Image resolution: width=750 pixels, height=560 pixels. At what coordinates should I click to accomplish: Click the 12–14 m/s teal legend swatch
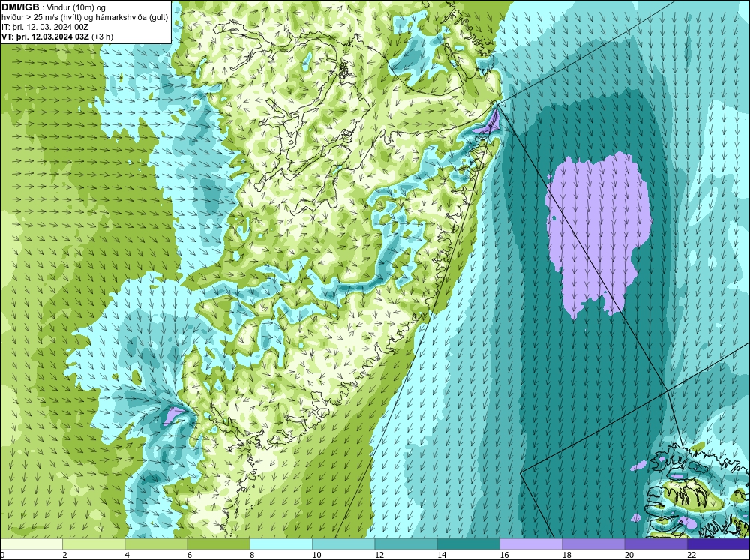click(x=406, y=544)
